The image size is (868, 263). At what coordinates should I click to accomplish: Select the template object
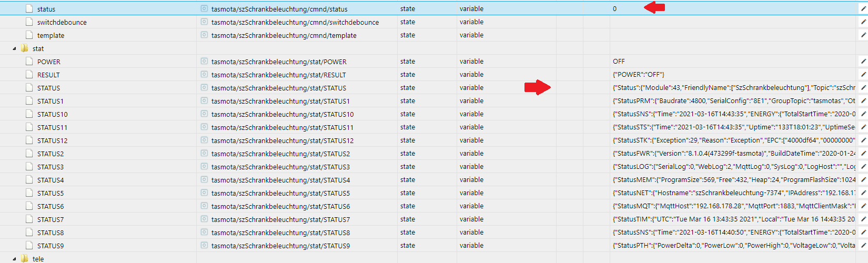click(x=51, y=35)
